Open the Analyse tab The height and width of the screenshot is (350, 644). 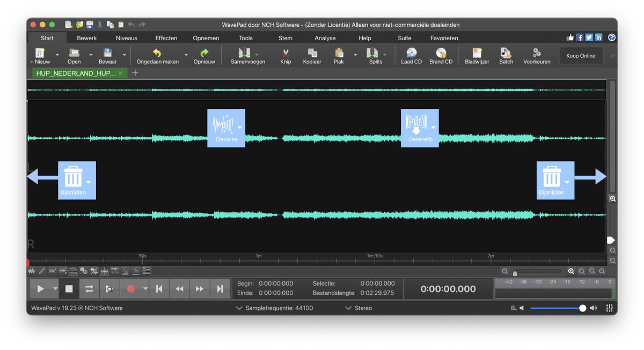point(325,38)
